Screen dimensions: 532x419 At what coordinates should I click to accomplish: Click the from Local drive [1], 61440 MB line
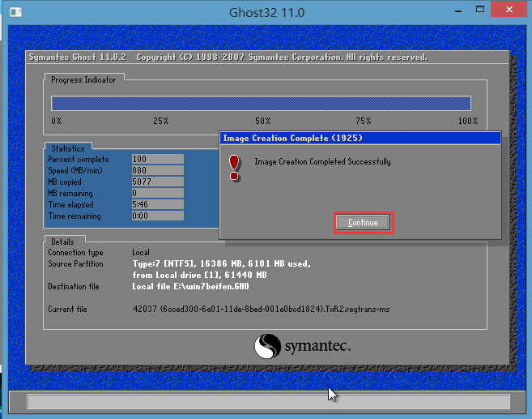tap(199, 275)
